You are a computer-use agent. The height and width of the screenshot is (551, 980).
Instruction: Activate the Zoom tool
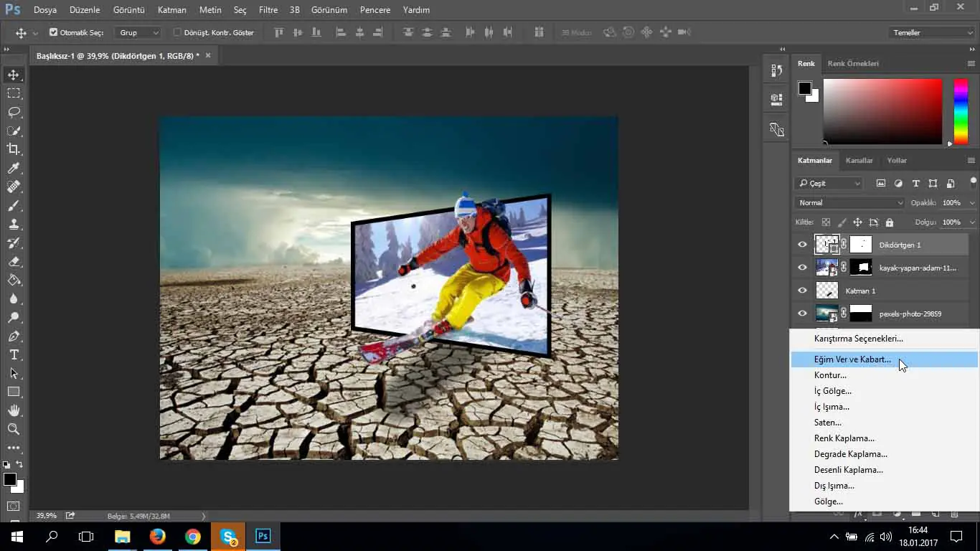coord(14,429)
